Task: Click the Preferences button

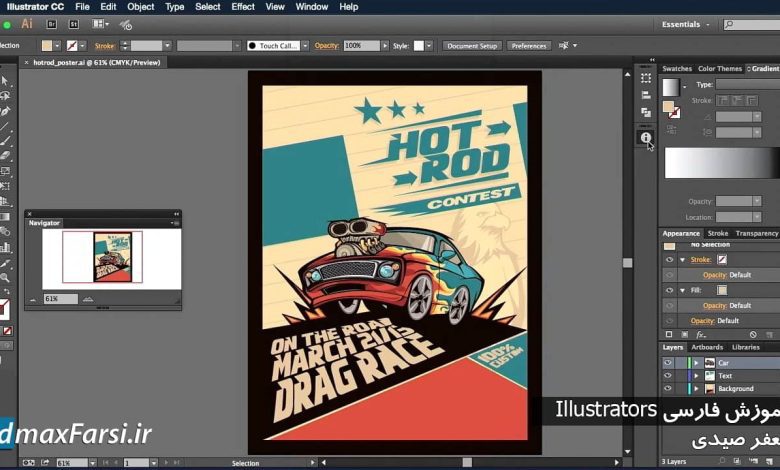Action: click(529, 46)
